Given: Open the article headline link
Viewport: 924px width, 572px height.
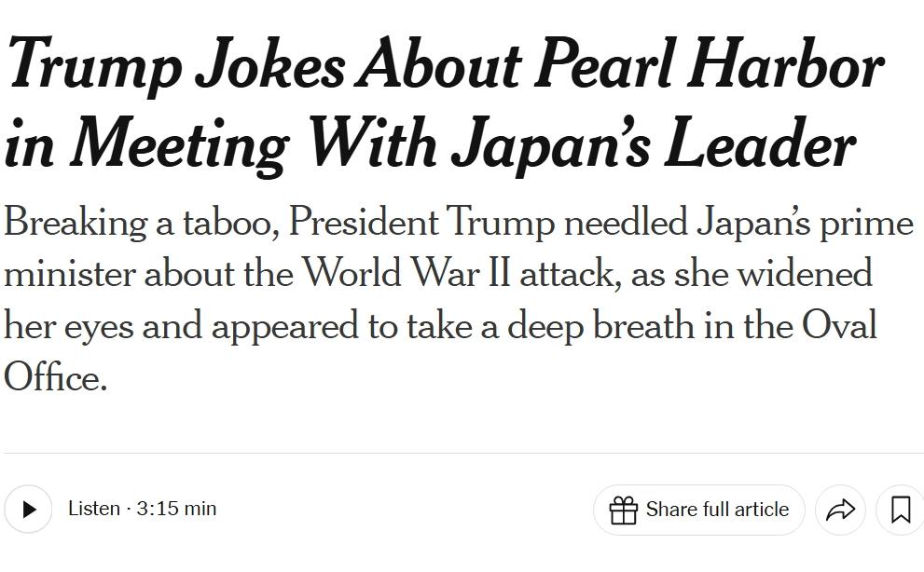Looking at the screenshot, I should point(443,102).
